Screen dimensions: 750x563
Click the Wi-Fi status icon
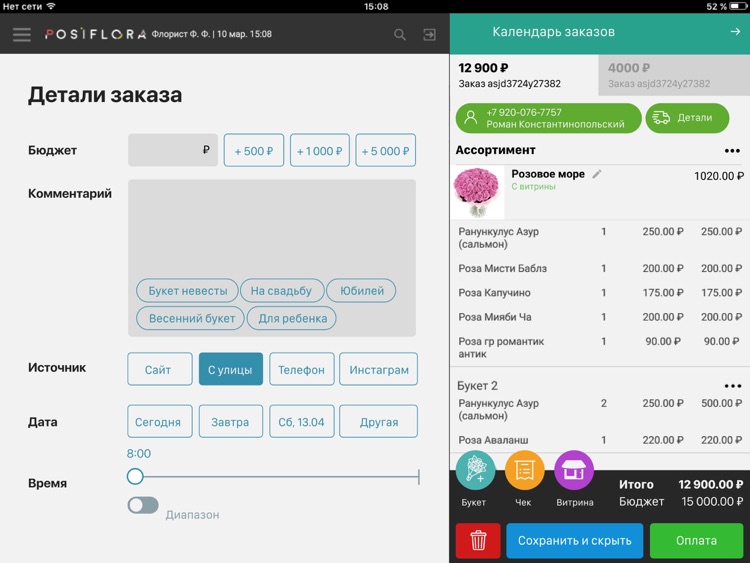51,6
